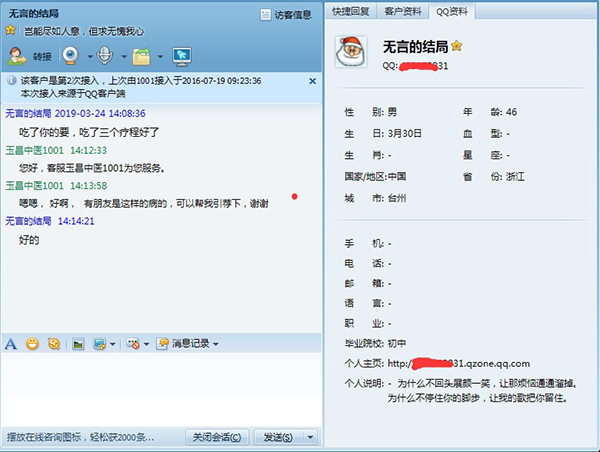
Task: Close the customer access notice bar
Action: [x=313, y=81]
